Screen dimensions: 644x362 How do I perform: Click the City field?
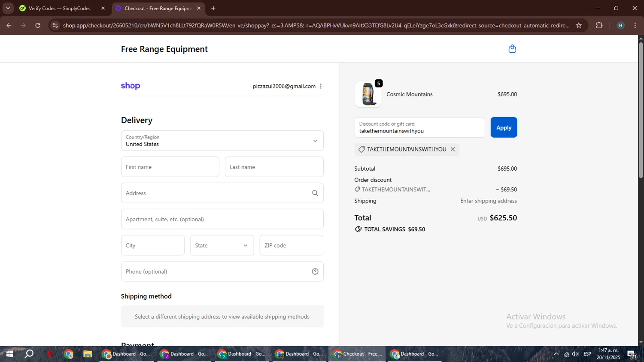(x=153, y=245)
